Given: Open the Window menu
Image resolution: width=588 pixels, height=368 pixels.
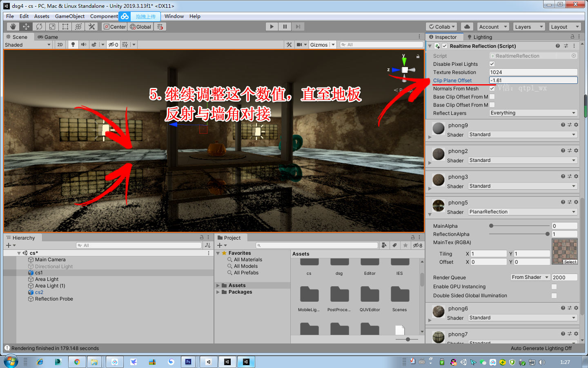Looking at the screenshot, I should tap(174, 16).
